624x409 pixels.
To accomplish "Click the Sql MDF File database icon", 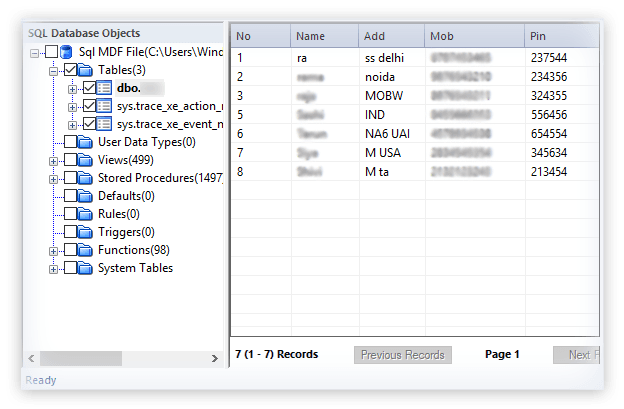I will pos(67,52).
